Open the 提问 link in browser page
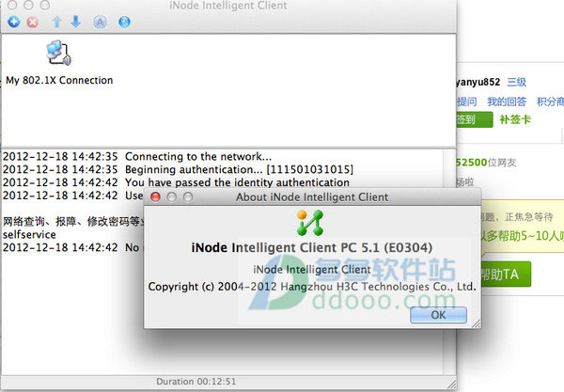Image resolution: width=564 pixels, height=392 pixels. [466, 102]
